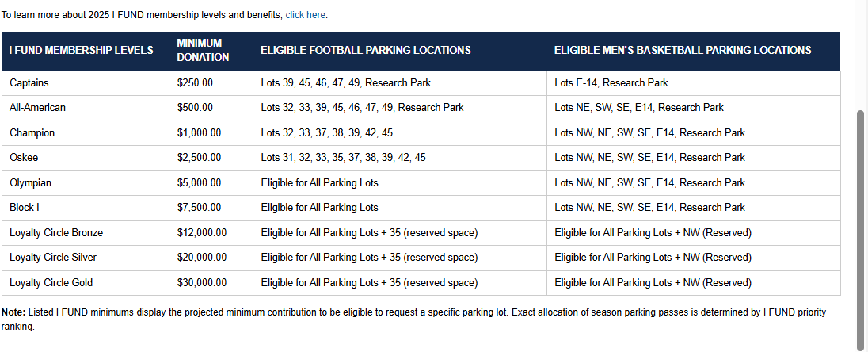Viewport: 868px width, 352px height.
Task: Click the "Olympian" membership level cell
Action: [30, 182]
